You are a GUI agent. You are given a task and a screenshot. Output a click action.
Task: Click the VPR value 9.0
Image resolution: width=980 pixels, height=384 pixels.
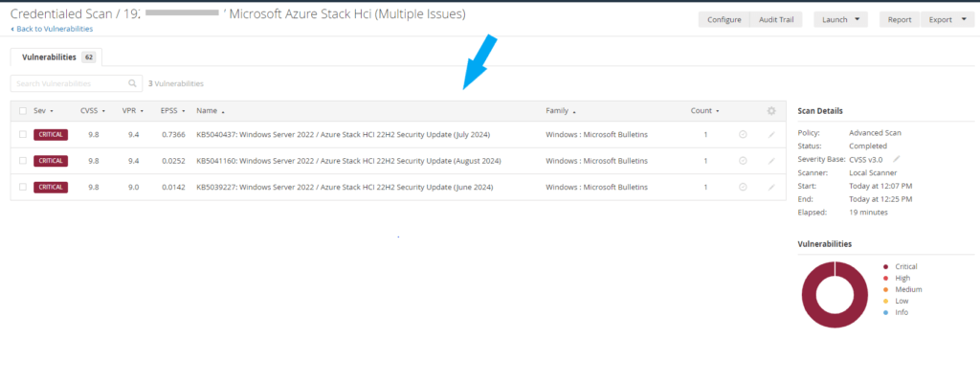pyautogui.click(x=134, y=187)
